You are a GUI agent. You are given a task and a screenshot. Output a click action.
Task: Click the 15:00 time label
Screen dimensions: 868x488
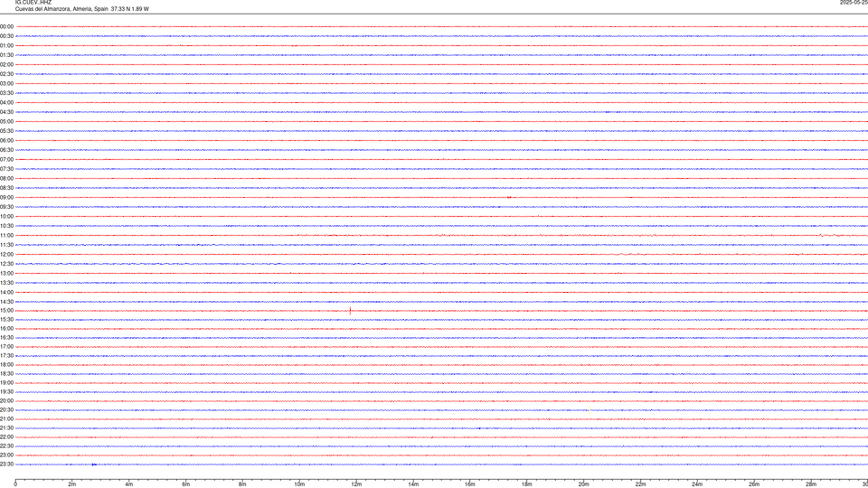click(x=6, y=310)
